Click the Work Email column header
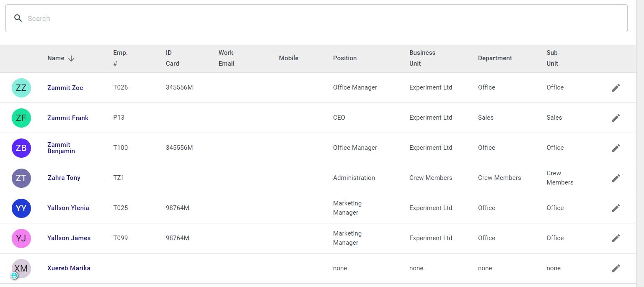The height and width of the screenshot is (287, 644). (226, 58)
